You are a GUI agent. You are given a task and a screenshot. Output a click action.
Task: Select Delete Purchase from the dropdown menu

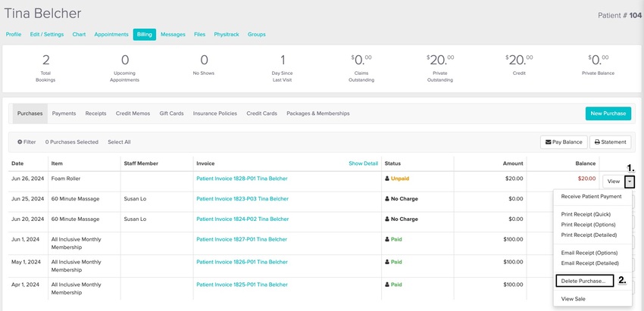tap(583, 281)
